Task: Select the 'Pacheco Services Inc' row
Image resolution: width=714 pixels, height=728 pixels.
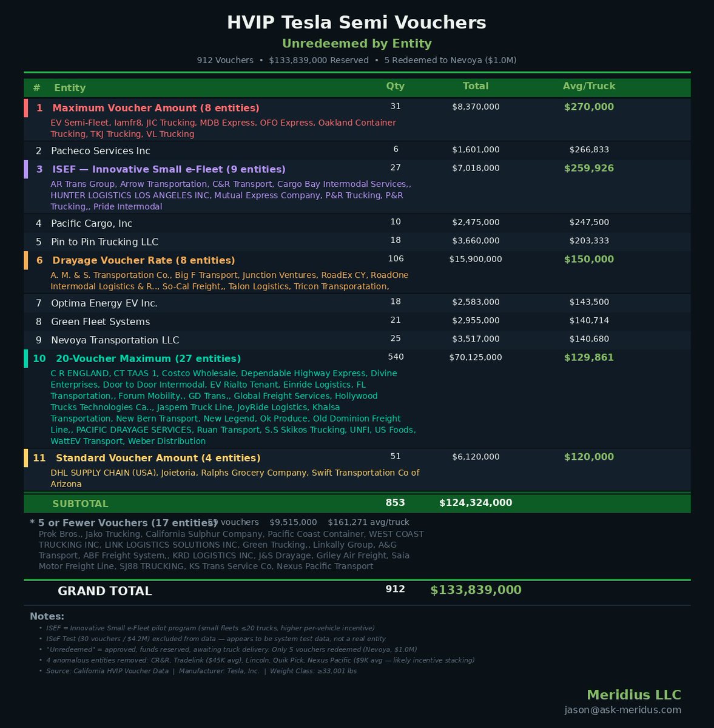Action: pyautogui.click(x=357, y=150)
